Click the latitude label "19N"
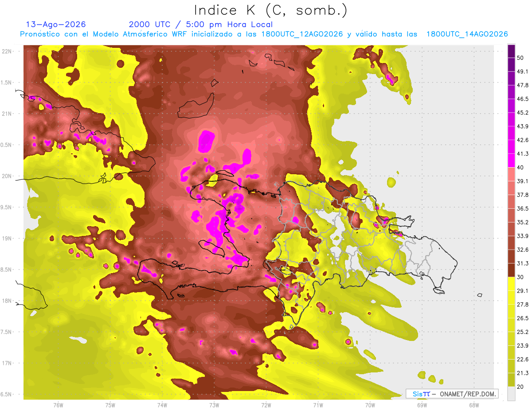 [x=8, y=239]
